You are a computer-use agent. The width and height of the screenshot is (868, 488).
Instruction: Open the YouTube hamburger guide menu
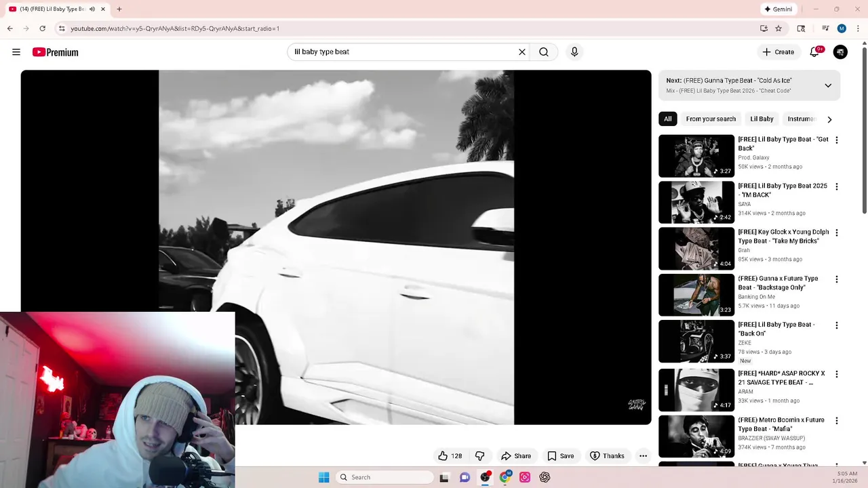[x=16, y=52]
